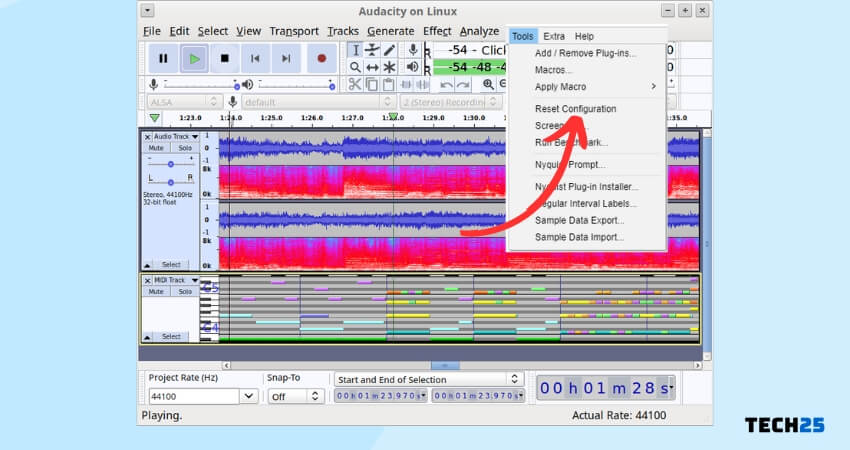Click the horizontal scrollbar thumb
Image resolution: width=850 pixels, height=450 pixels.
tap(445, 365)
